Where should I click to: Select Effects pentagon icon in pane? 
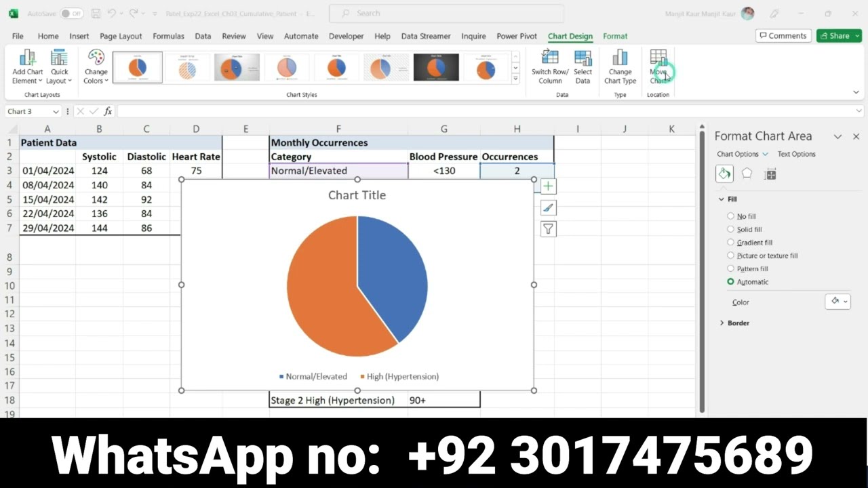click(x=747, y=174)
